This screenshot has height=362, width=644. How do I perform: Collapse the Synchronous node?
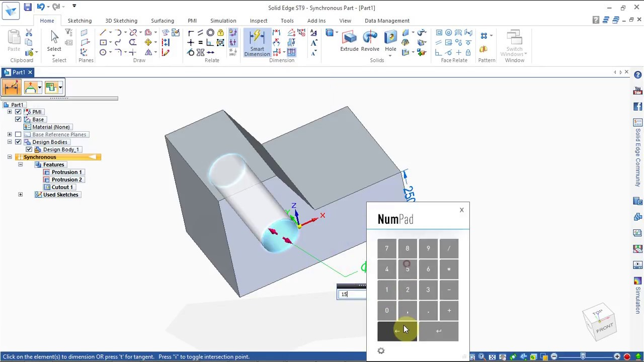[x=10, y=157]
